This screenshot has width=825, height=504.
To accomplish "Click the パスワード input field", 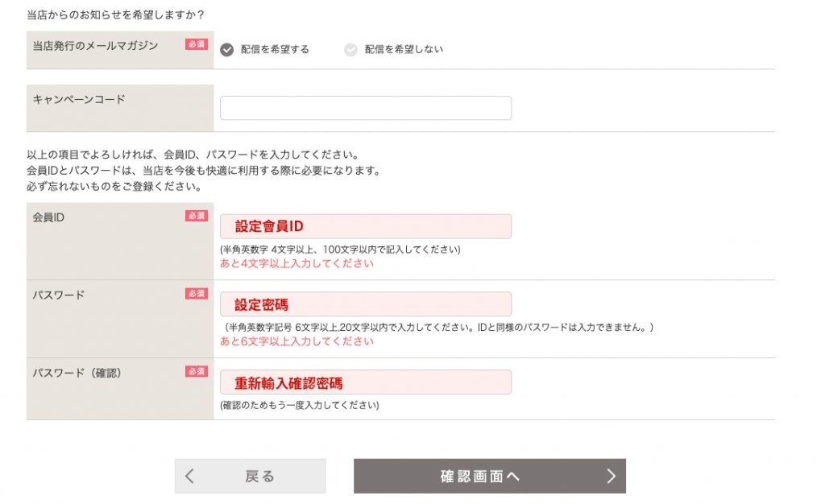I will click(x=366, y=304).
